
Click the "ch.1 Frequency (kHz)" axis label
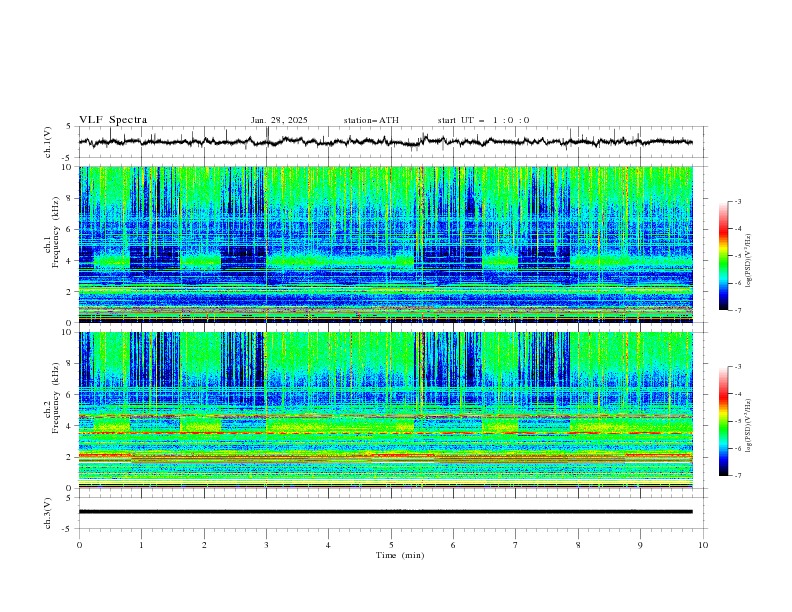(x=51, y=233)
